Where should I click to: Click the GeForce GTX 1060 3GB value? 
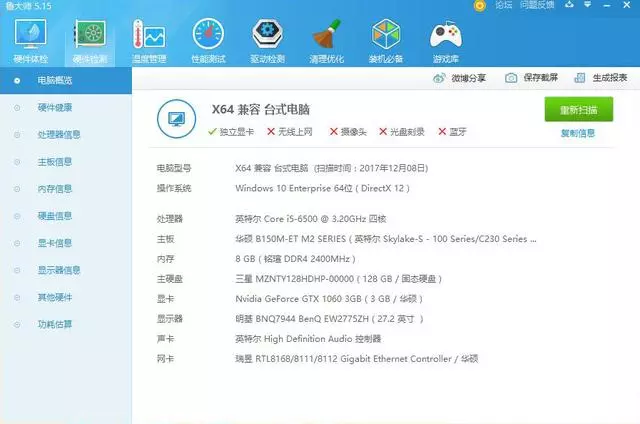(x=329, y=299)
